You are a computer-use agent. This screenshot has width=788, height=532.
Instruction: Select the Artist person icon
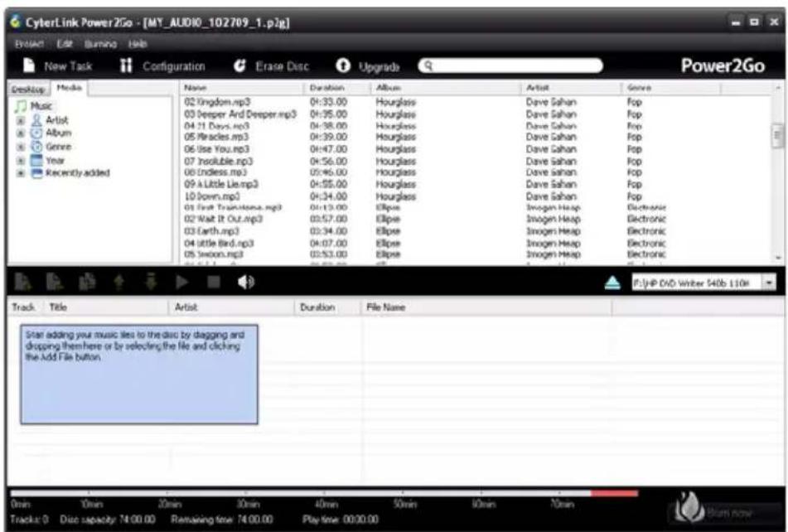36,120
